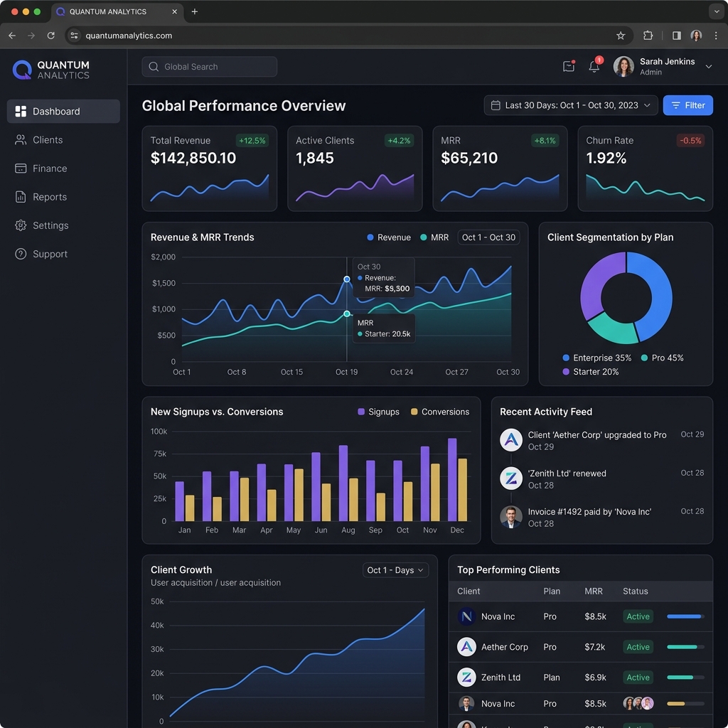Click the MRR data point marker on Oct 19

pyautogui.click(x=347, y=314)
